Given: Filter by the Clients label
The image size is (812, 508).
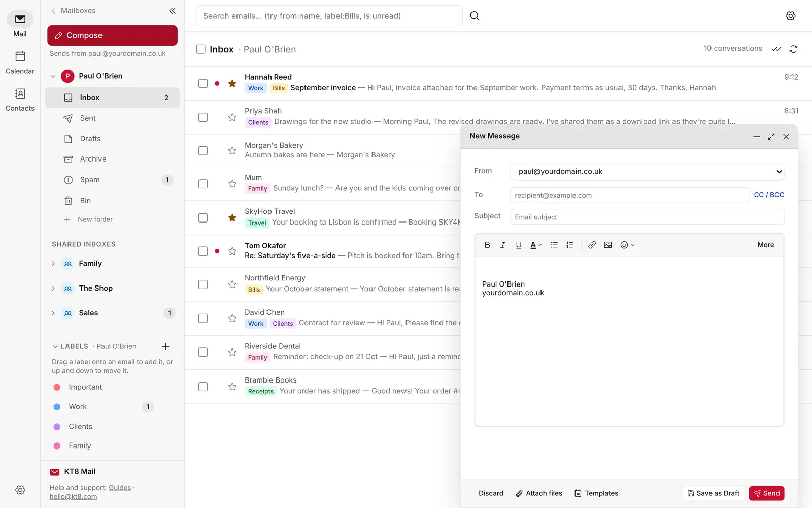Looking at the screenshot, I should coord(80,427).
